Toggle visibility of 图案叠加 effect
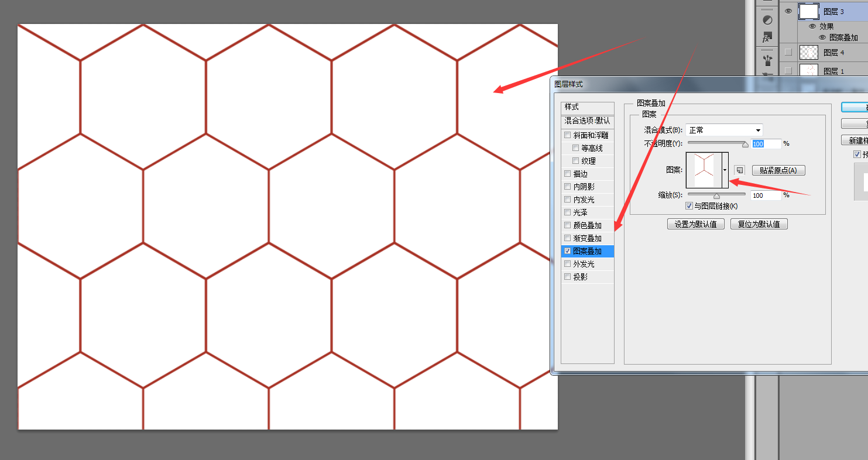Image resolution: width=868 pixels, height=460 pixels. click(822, 37)
